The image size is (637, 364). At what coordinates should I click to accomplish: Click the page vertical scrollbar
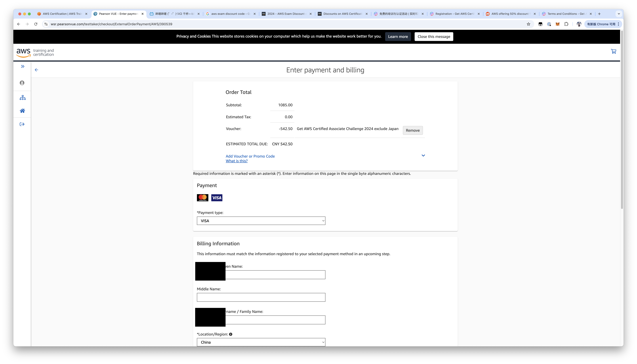coord(622,120)
